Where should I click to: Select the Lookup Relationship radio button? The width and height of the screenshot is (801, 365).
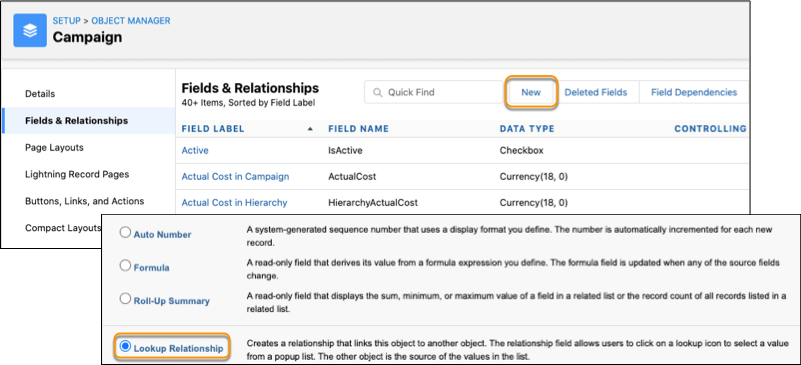(x=125, y=347)
